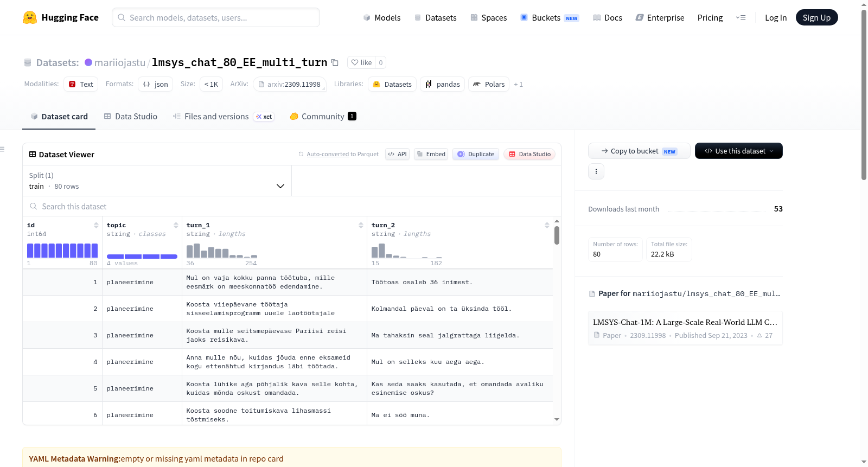Select cell 'Ma tahaksin seal jalgrattaga liigelda.'
868x467 pixels.
(x=460, y=335)
